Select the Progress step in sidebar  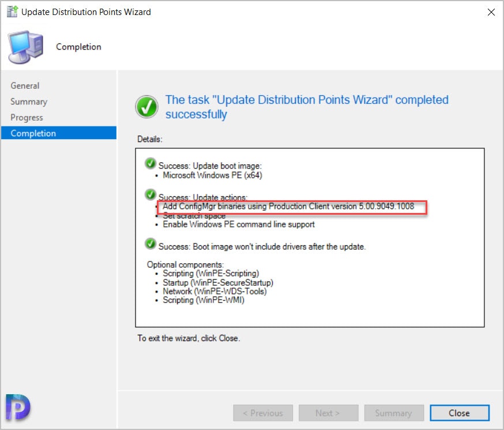tap(27, 117)
